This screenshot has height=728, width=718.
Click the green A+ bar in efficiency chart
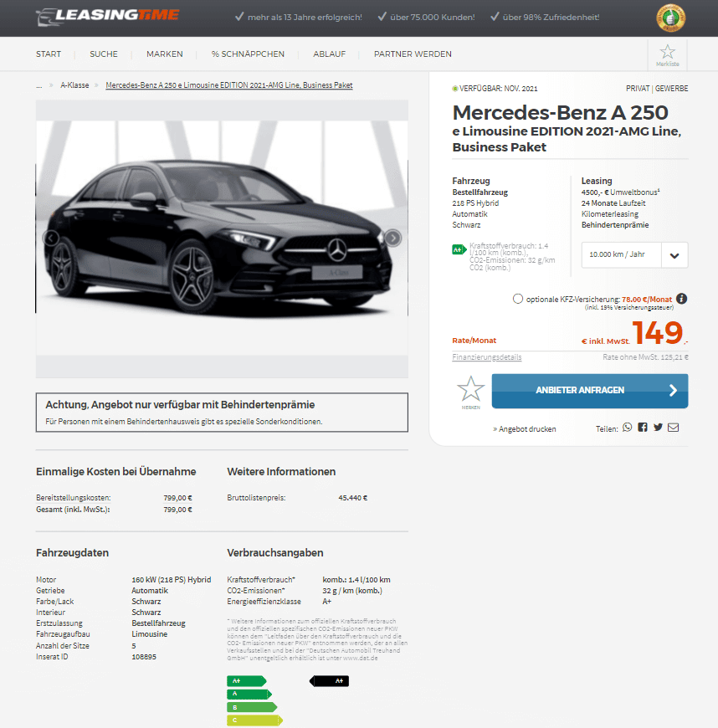(x=247, y=680)
